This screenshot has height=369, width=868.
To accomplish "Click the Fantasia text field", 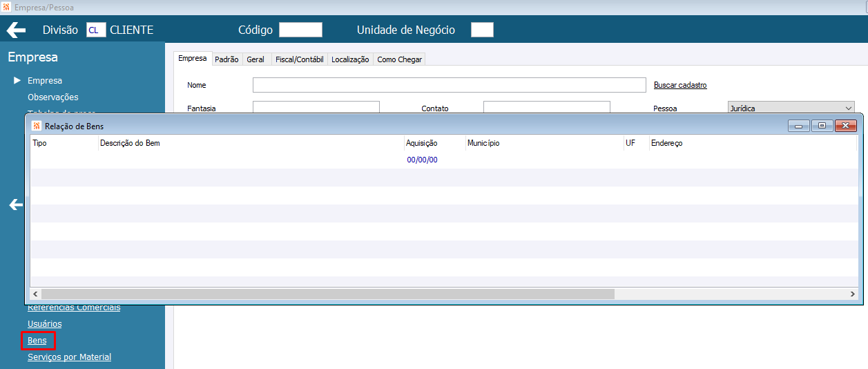I will click(316, 108).
